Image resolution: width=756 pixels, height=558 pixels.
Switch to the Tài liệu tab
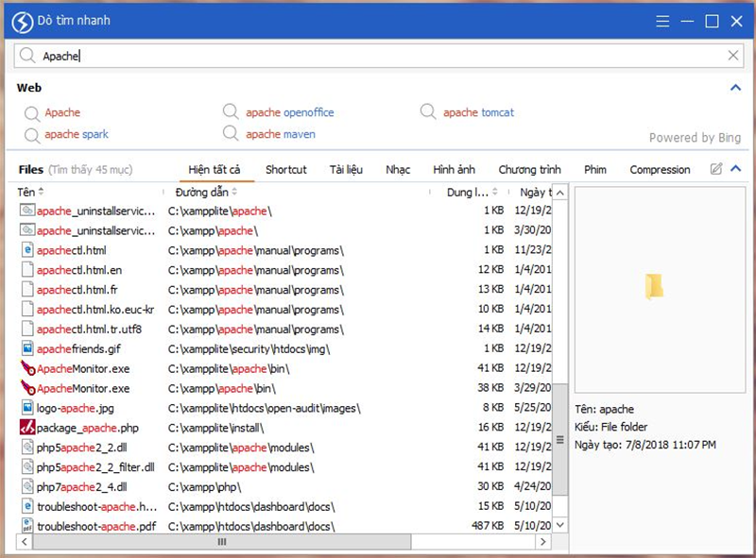pyautogui.click(x=346, y=170)
